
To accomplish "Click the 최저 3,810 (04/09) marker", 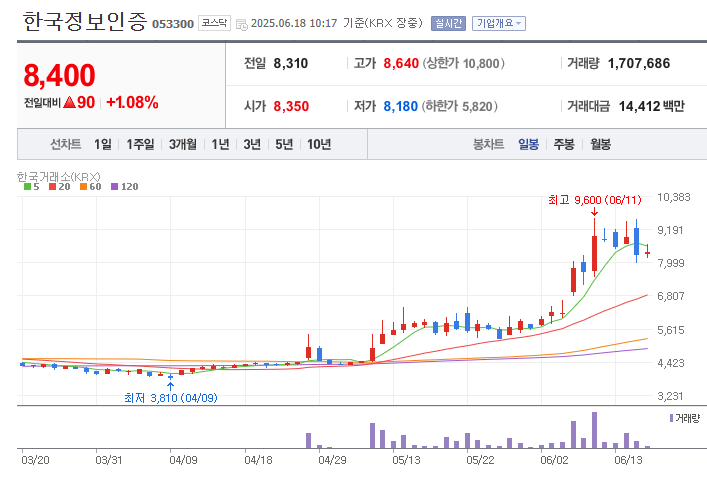I will pos(171,398).
